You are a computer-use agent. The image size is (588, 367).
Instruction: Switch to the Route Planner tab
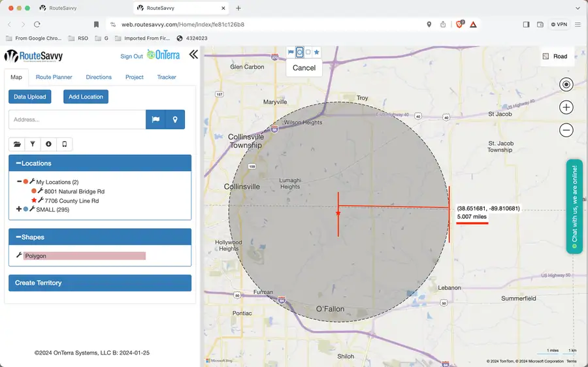click(x=54, y=77)
